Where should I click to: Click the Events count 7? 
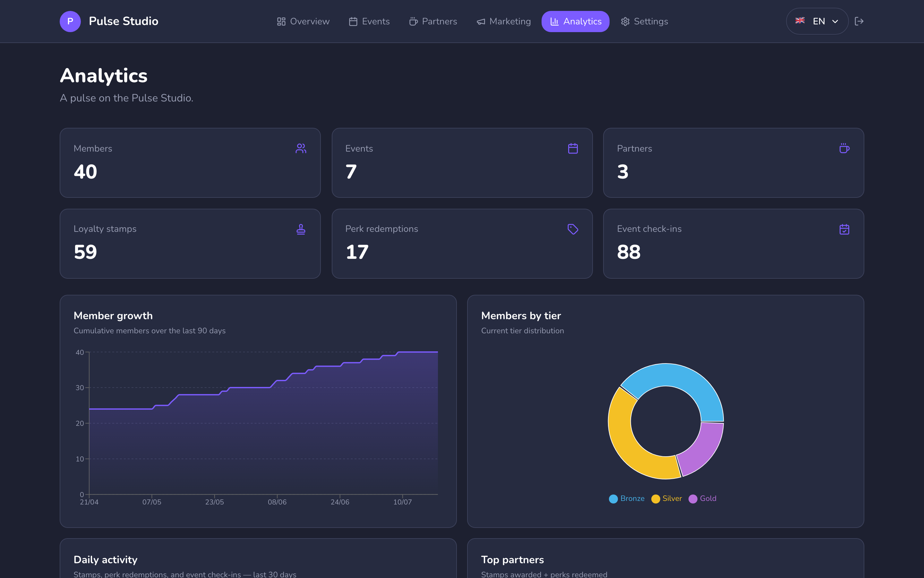(351, 171)
